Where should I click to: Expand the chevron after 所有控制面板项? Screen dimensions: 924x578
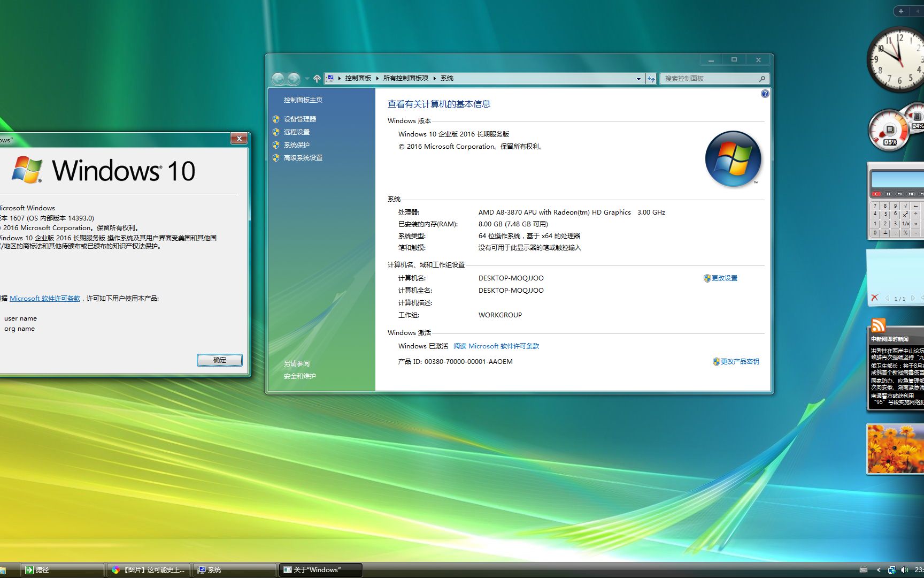tap(435, 78)
